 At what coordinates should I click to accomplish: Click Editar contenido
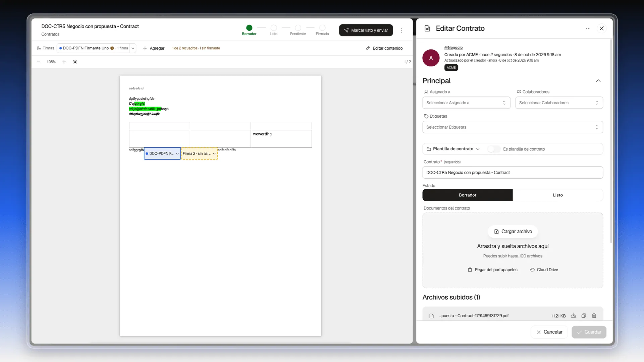point(384,48)
